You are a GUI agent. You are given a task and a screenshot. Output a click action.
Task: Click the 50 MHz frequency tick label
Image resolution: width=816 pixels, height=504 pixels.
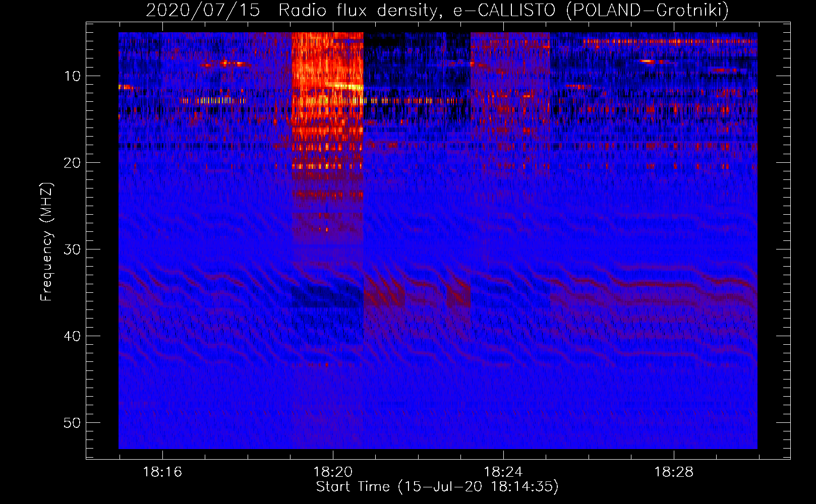tap(72, 423)
